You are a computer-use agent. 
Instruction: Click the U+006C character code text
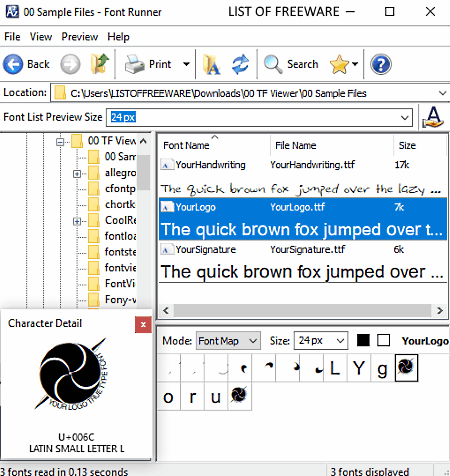tap(76, 437)
